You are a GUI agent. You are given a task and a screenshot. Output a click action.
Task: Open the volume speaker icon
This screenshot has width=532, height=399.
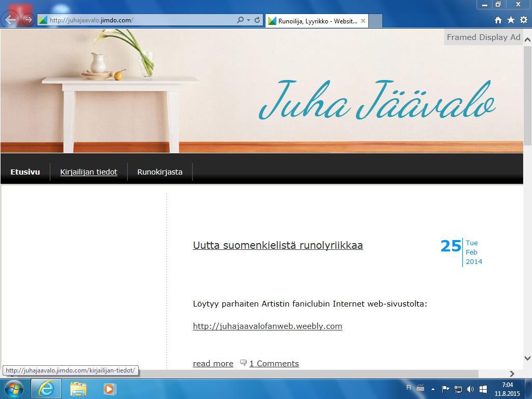pyautogui.click(x=470, y=389)
